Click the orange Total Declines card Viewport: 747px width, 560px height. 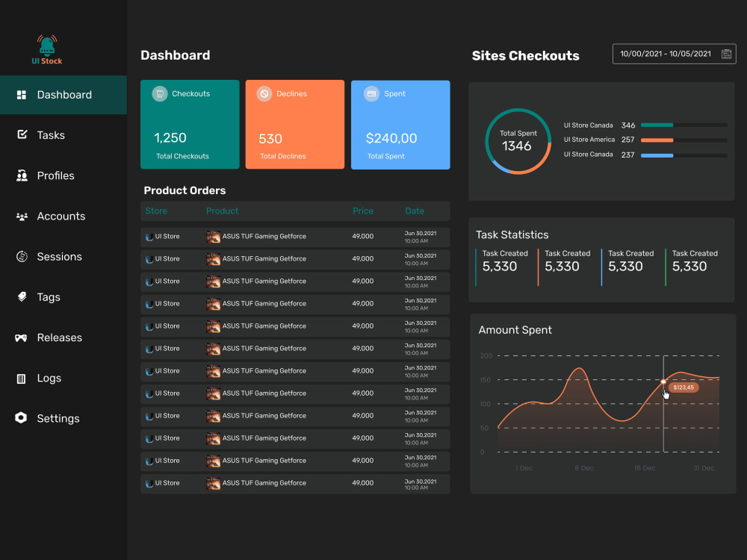295,124
